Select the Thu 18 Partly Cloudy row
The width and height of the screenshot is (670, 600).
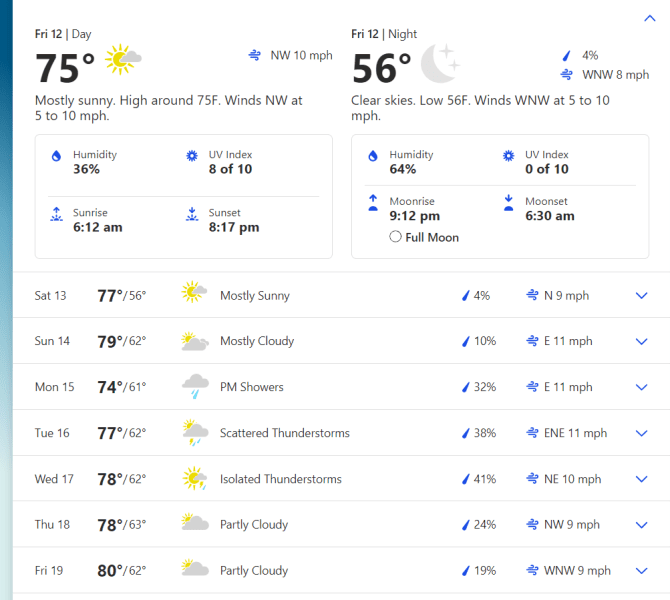click(341, 524)
